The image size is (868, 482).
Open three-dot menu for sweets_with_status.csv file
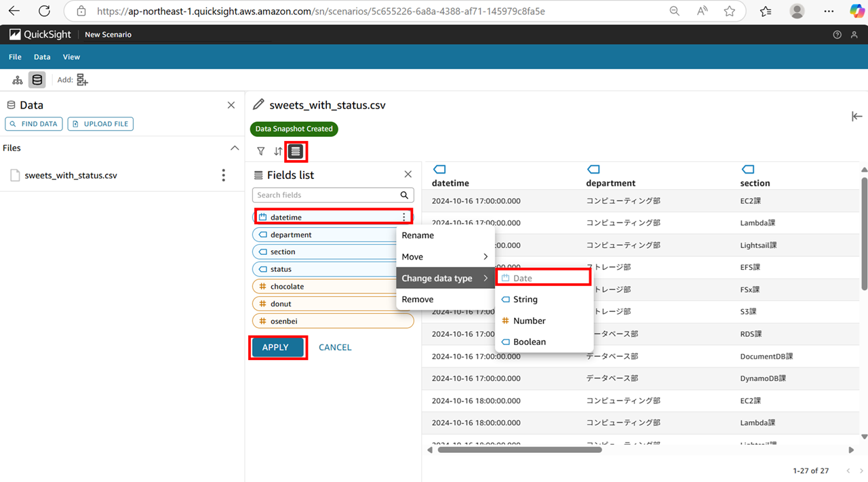tap(224, 175)
